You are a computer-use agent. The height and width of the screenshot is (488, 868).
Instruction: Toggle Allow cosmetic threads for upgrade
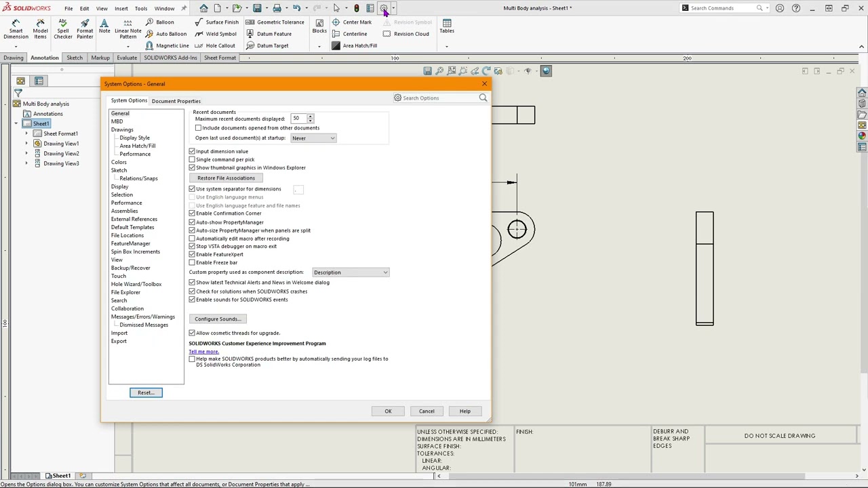[192, 333]
